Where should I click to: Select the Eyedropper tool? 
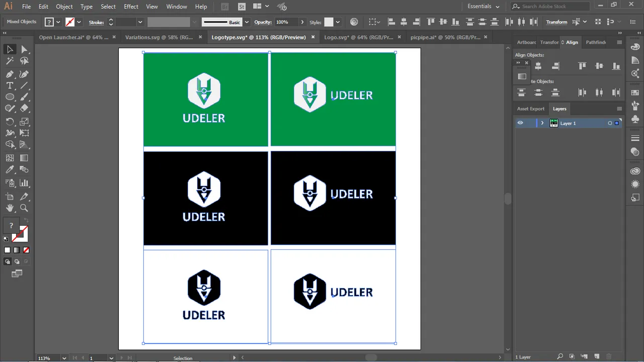pos(10,170)
